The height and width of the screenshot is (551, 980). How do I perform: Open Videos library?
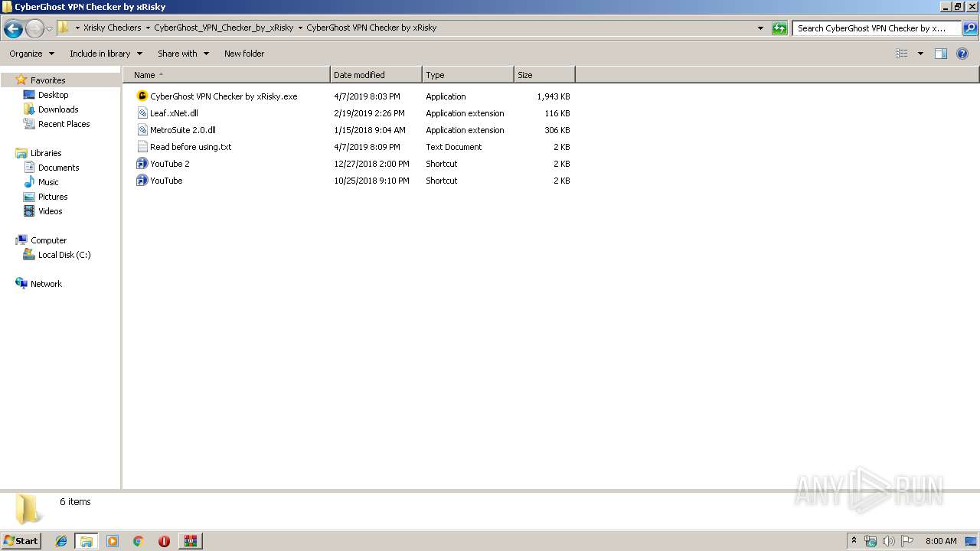tap(50, 211)
